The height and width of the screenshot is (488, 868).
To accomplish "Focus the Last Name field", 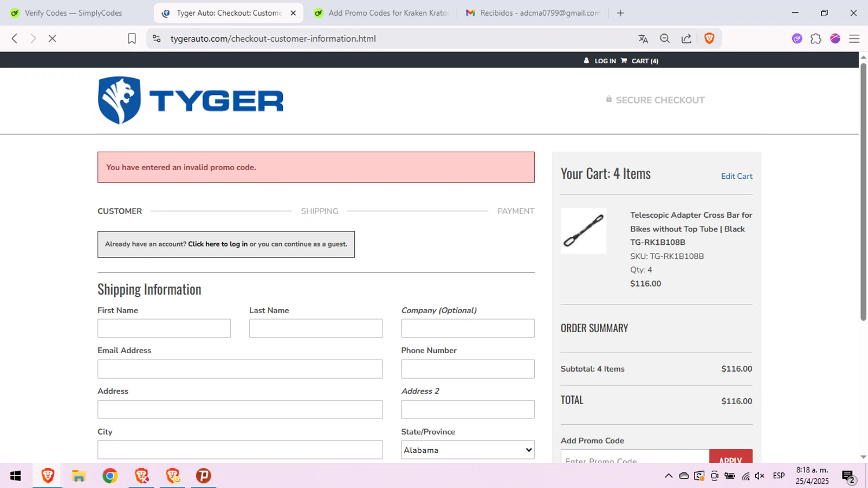I will (x=316, y=328).
